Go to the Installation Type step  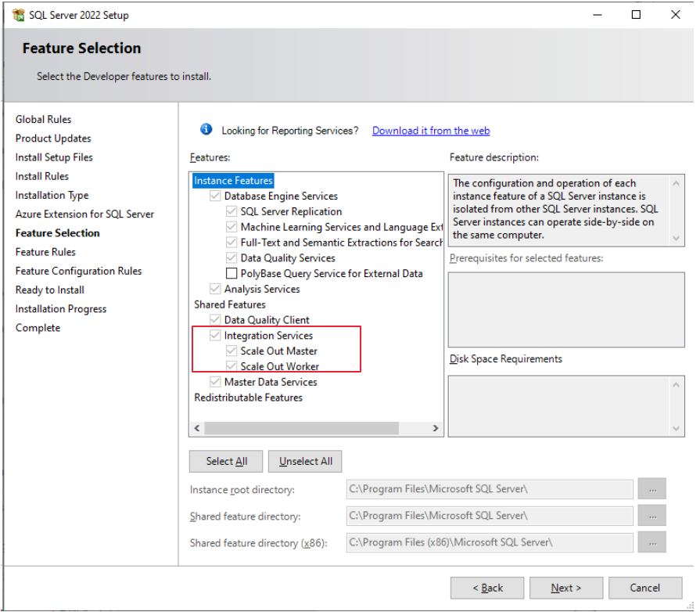coord(52,196)
